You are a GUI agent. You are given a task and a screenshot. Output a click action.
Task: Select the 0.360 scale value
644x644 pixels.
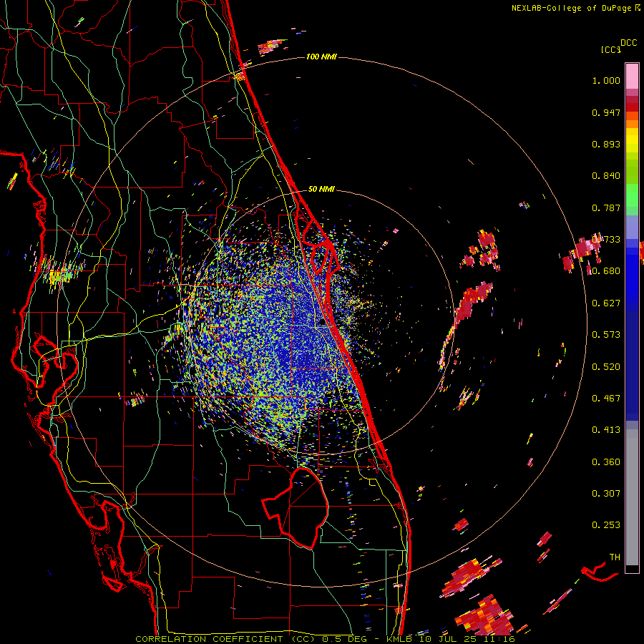(x=606, y=462)
